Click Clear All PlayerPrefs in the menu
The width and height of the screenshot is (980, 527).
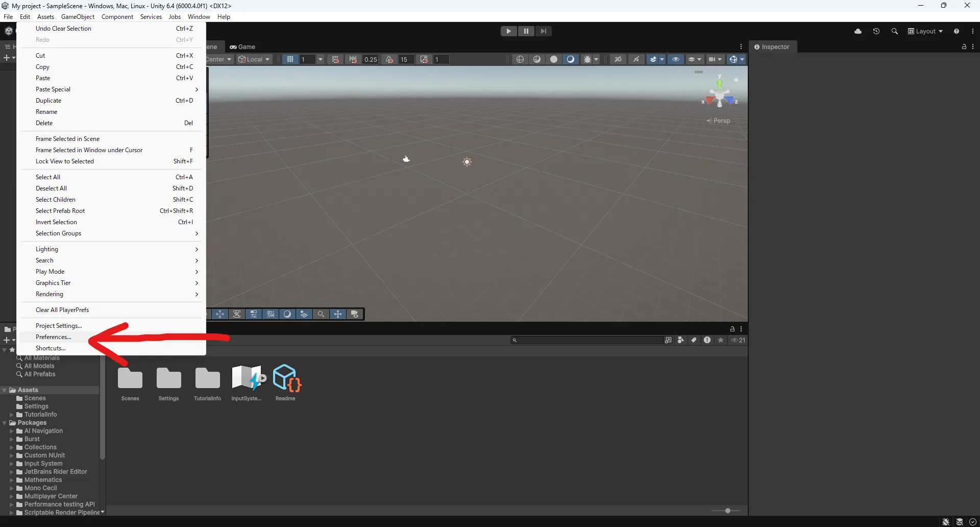(x=62, y=309)
